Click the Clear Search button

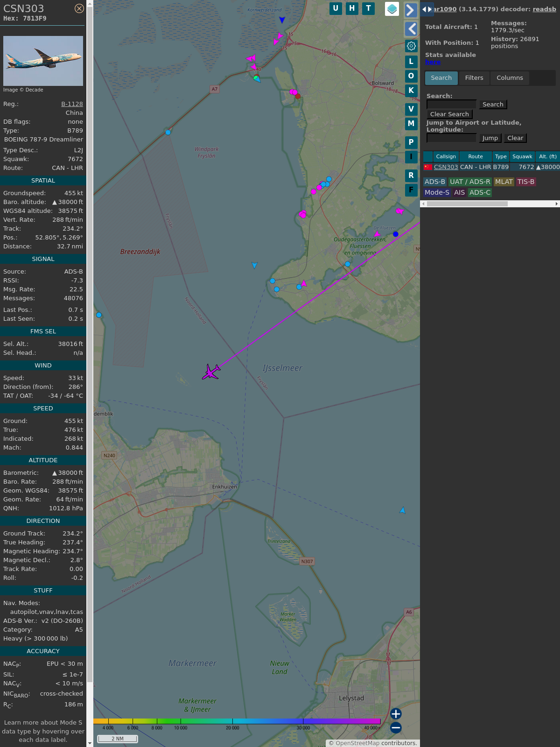pos(449,114)
